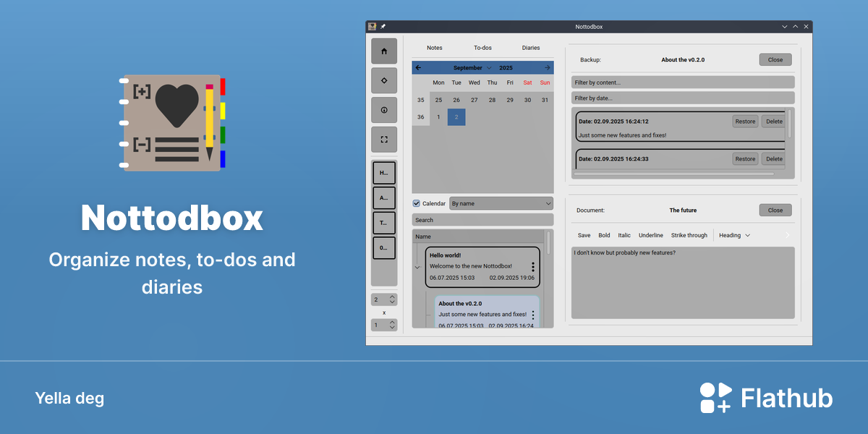
Task: Click inside the document text editor
Action: coord(683,283)
